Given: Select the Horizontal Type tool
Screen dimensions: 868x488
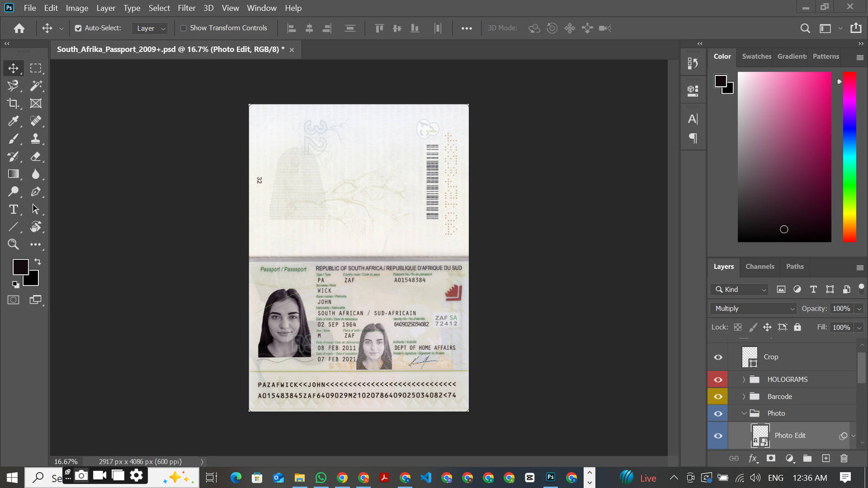Looking at the screenshot, I should pos(13,209).
